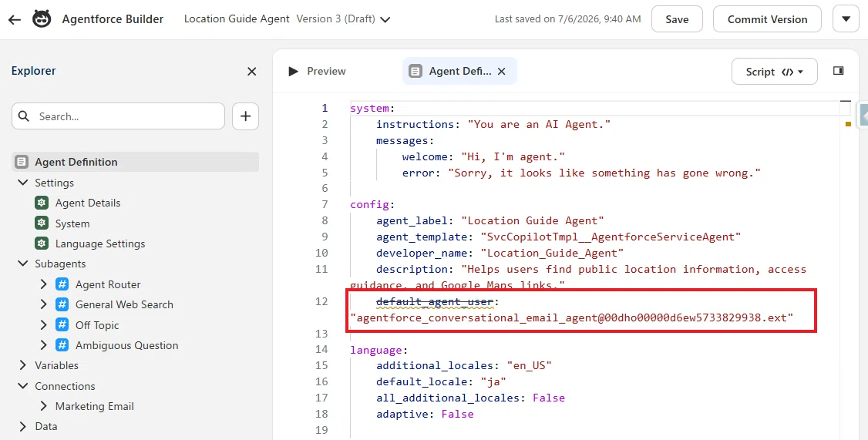This screenshot has width=868, height=440.
Task: Click the plus button beside search
Action: pos(245,116)
